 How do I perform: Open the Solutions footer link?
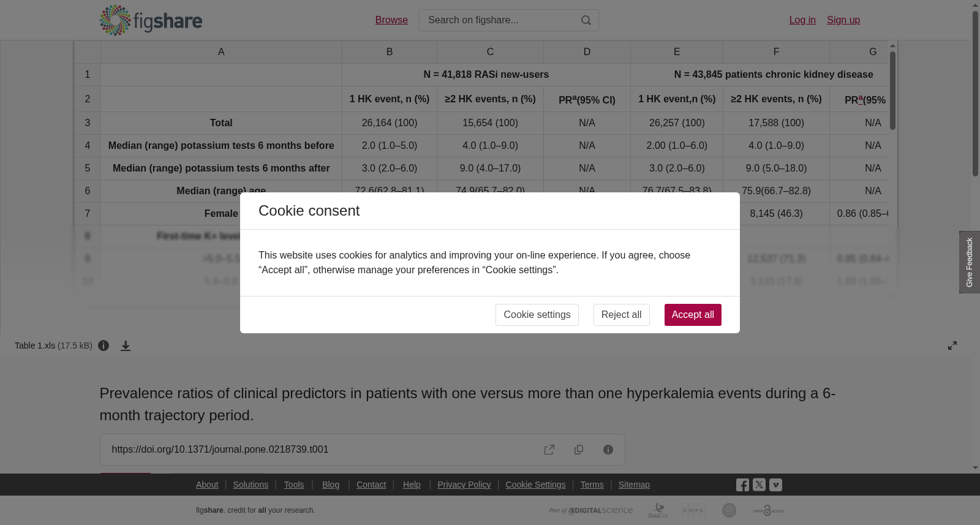coord(251,485)
